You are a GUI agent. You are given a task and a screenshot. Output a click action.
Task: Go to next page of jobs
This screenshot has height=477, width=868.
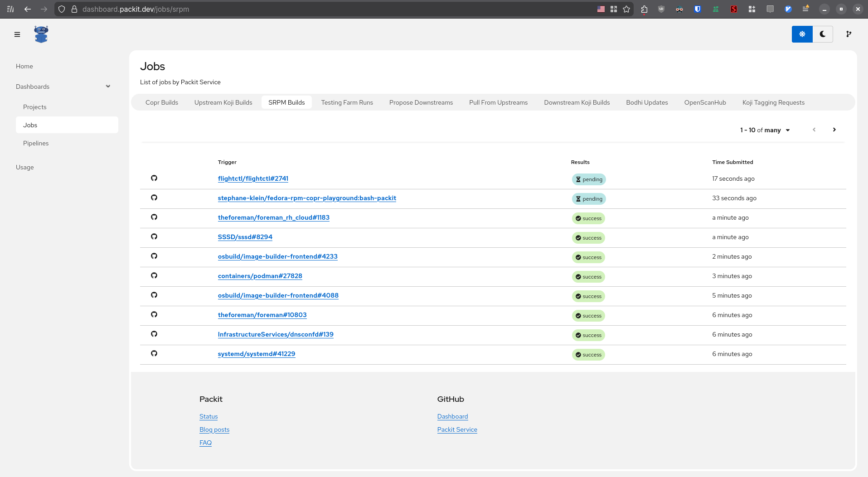point(834,130)
